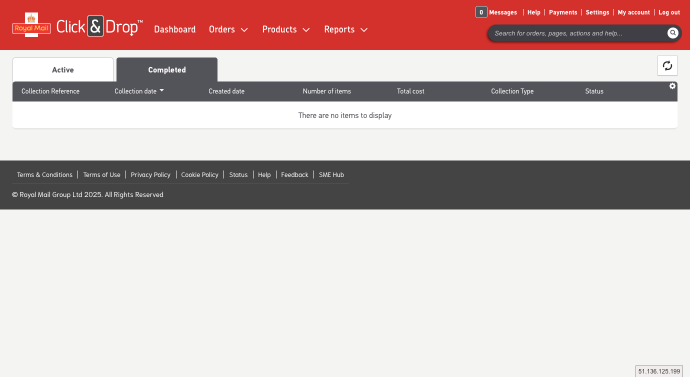Open the Messages link
This screenshot has height=377, width=690.
(x=503, y=12)
